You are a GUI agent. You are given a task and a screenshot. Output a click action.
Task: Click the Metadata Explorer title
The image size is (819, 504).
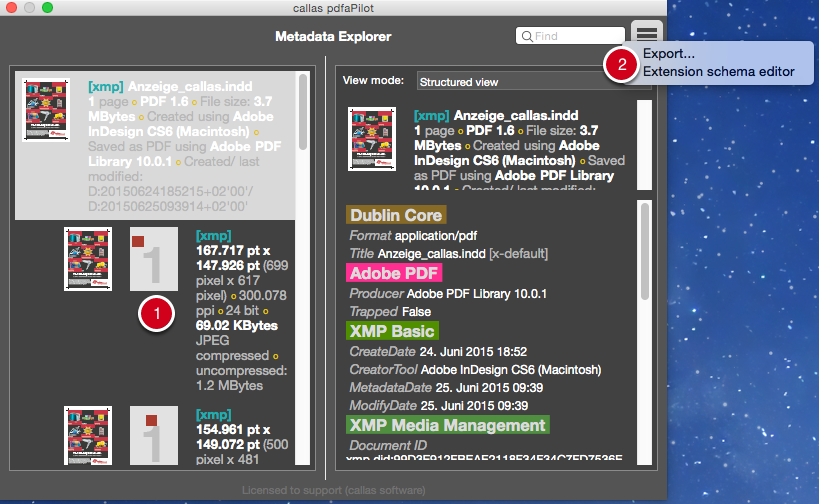point(333,37)
